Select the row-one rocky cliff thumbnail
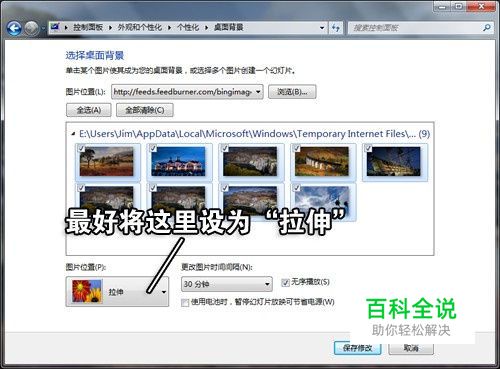The width and height of the screenshot is (500, 369). point(250,162)
